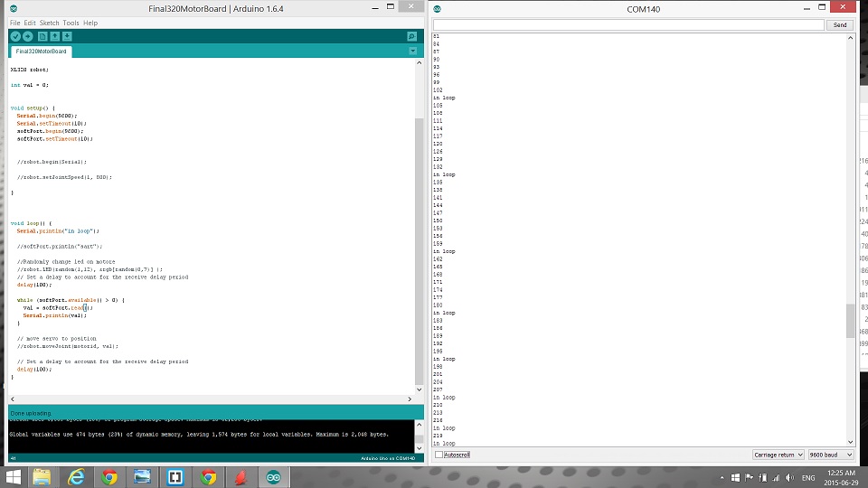Viewport: 868px width, 488px height.
Task: Open the Edit menu
Action: pyautogui.click(x=30, y=23)
